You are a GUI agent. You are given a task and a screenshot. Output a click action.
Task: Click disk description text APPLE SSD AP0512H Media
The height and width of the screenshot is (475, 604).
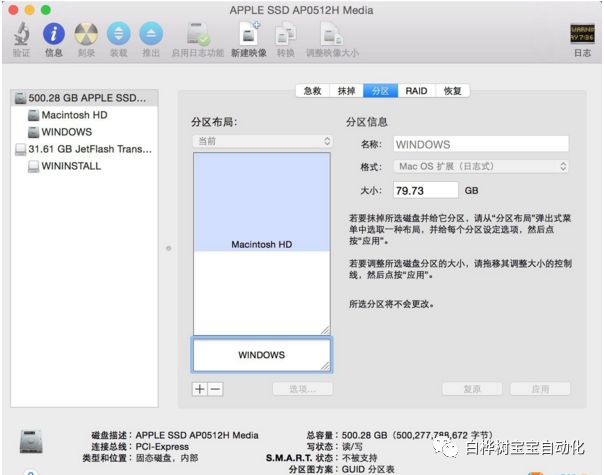197,435
